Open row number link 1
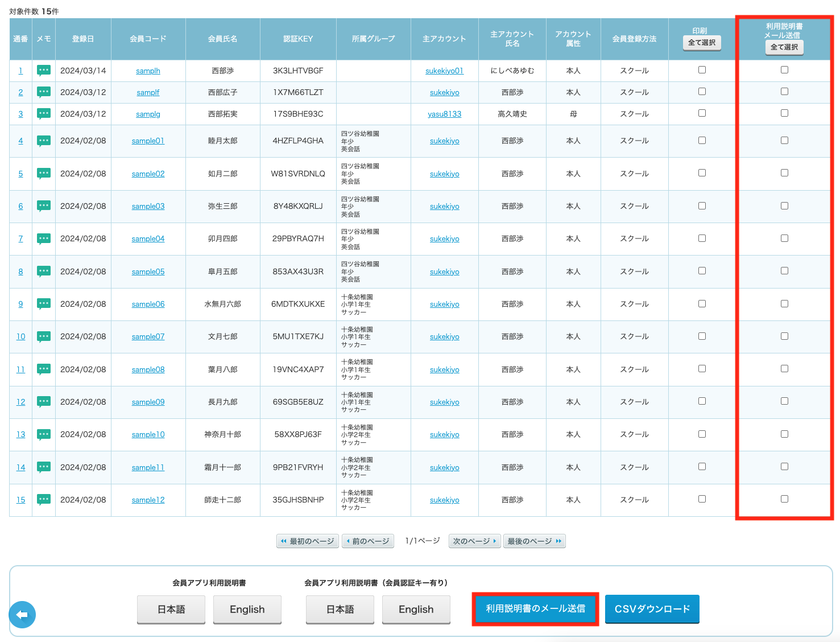This screenshot has height=642, width=840. [x=20, y=71]
